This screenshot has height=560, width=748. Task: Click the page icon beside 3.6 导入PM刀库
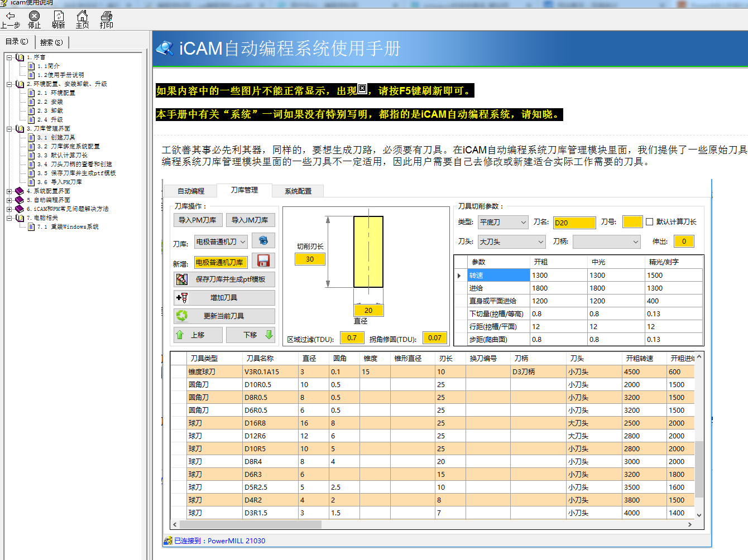point(31,182)
